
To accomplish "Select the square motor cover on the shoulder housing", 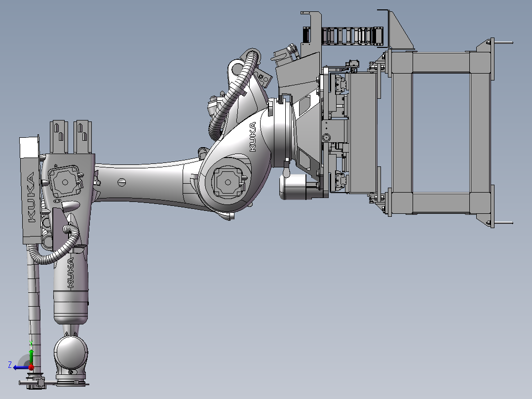I will [65, 182].
